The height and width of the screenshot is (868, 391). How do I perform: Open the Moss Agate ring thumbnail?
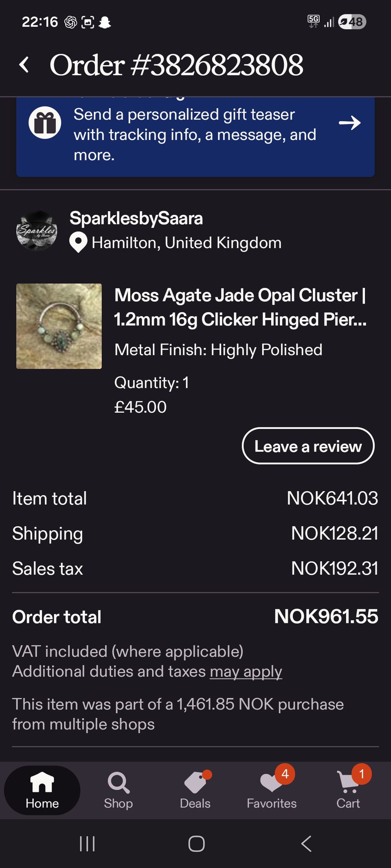coord(59,326)
